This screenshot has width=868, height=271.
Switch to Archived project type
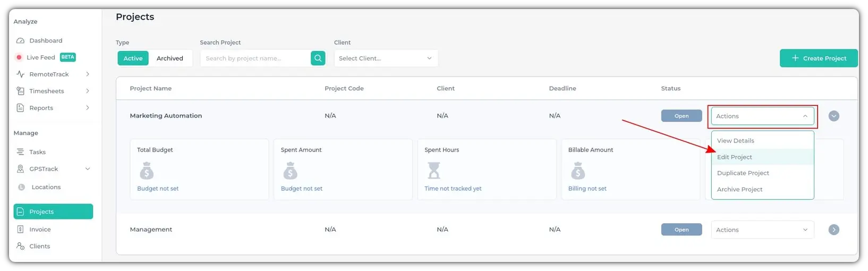(169, 58)
